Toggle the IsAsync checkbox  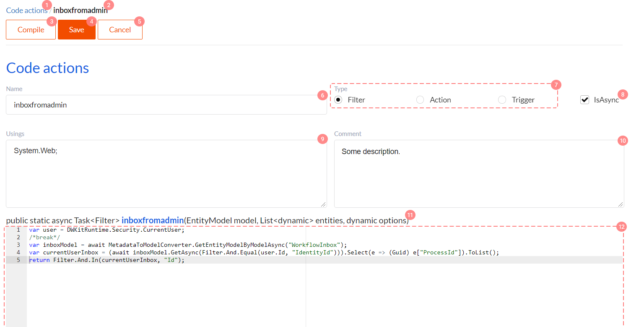(585, 100)
